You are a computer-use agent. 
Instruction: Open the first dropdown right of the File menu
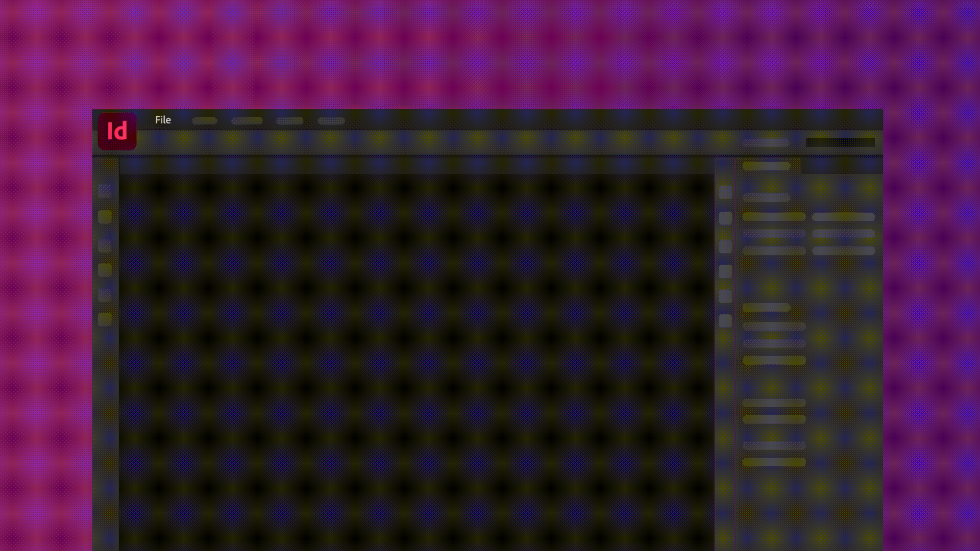point(204,120)
